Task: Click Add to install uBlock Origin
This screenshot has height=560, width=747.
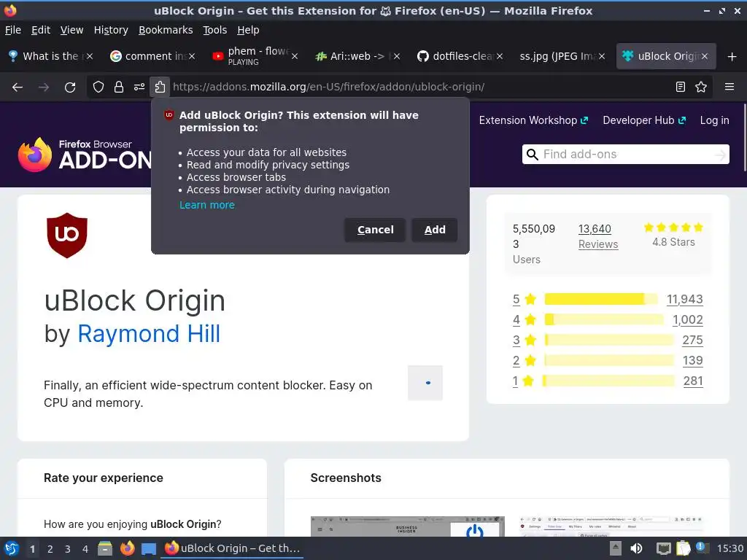Action: click(x=435, y=230)
